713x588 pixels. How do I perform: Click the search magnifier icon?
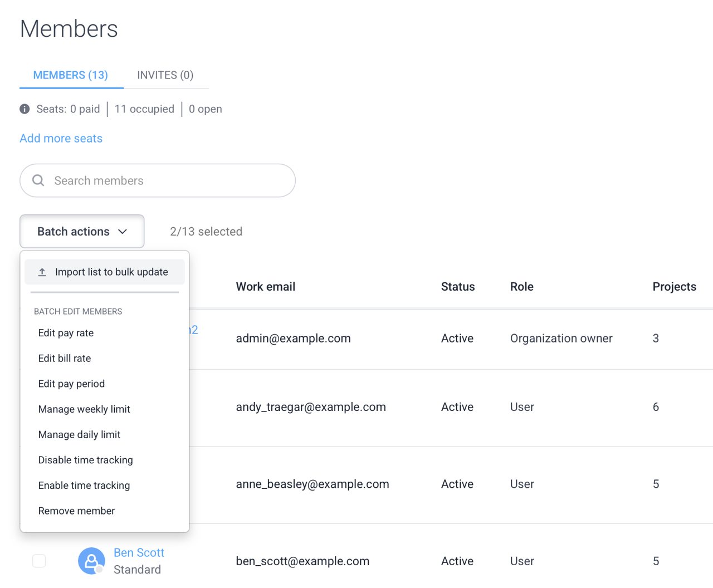38,180
